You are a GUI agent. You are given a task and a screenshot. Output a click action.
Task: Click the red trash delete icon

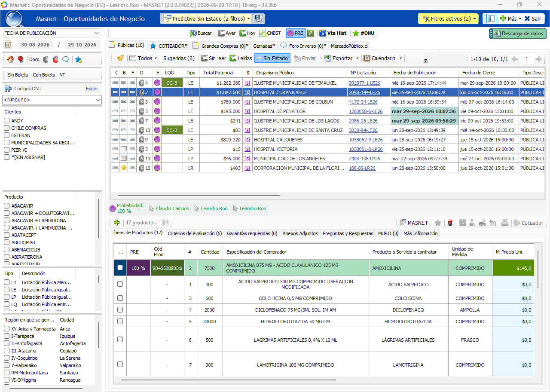pos(450,223)
